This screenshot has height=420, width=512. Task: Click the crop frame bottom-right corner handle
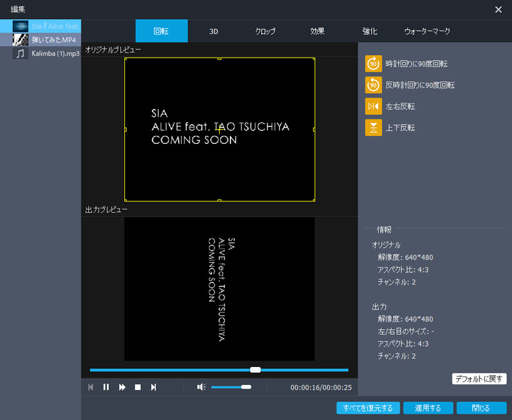[314, 200]
